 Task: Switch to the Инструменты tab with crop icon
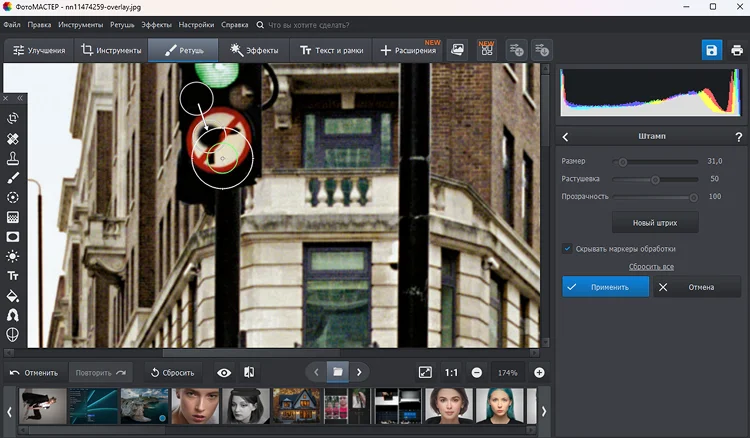point(111,50)
